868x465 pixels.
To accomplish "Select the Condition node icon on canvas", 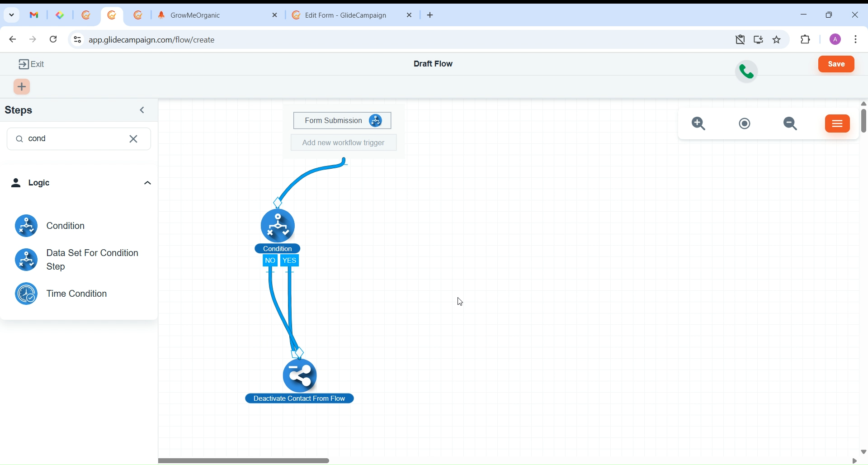I will [x=278, y=225].
